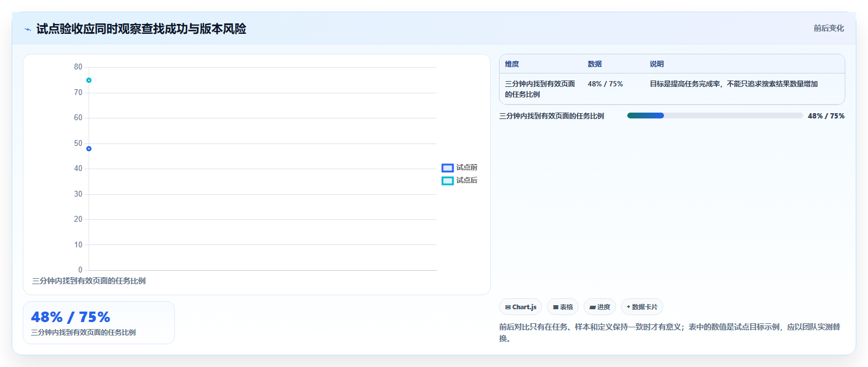Click the 表格 tag chip
Image resolution: width=868 pixels, height=367 pixels.
[563, 307]
